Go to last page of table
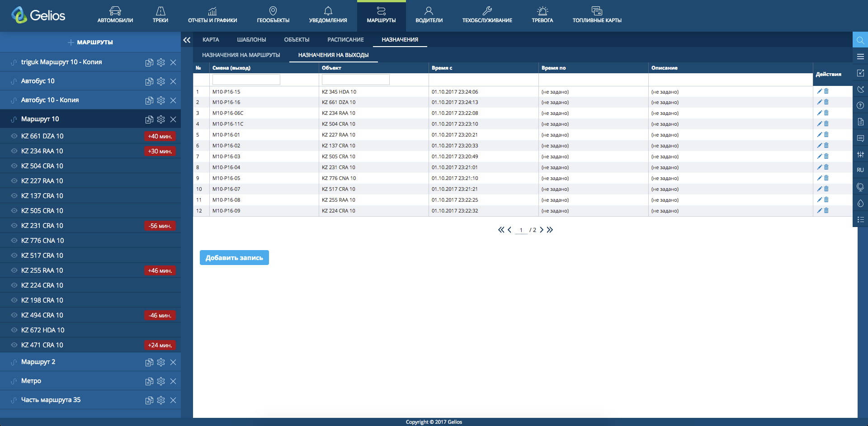868x426 pixels. pyautogui.click(x=550, y=230)
